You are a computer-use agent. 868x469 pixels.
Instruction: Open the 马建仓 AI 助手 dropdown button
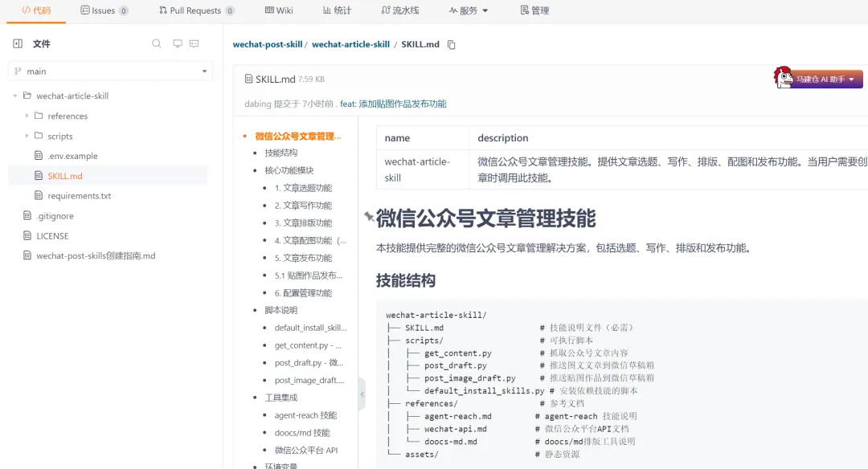pos(825,80)
